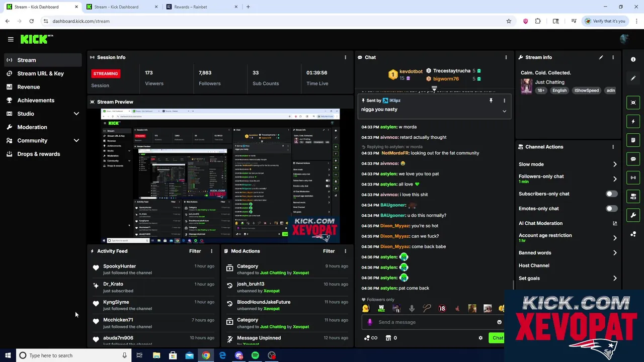Toggle Subscribers-only chat switch
The width and height of the screenshot is (644, 362).
point(611,194)
